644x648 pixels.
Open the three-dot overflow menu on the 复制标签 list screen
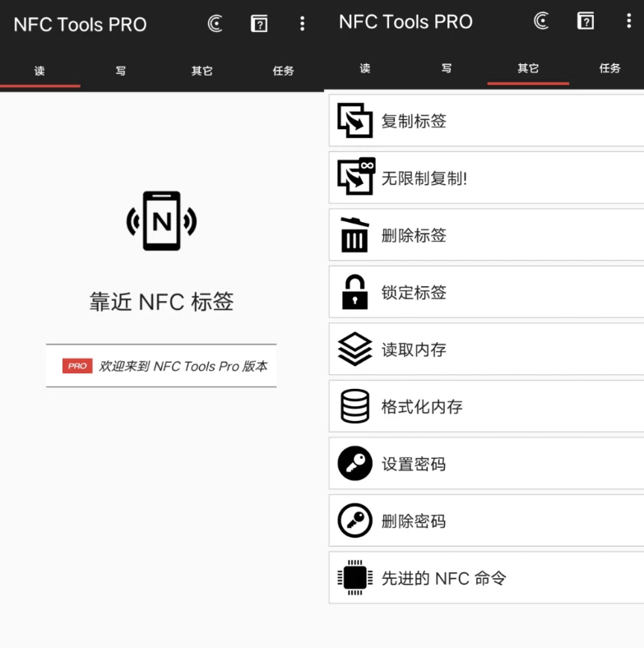(x=629, y=22)
